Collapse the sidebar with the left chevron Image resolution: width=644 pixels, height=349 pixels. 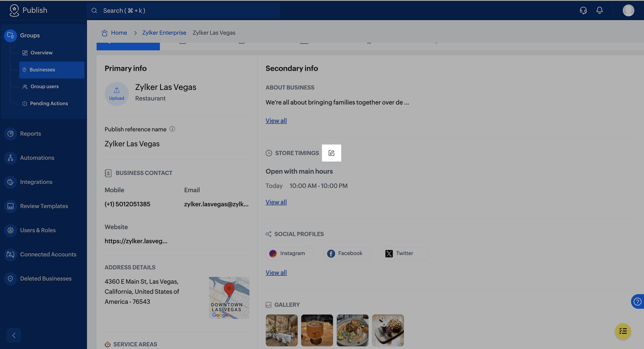coord(14,336)
